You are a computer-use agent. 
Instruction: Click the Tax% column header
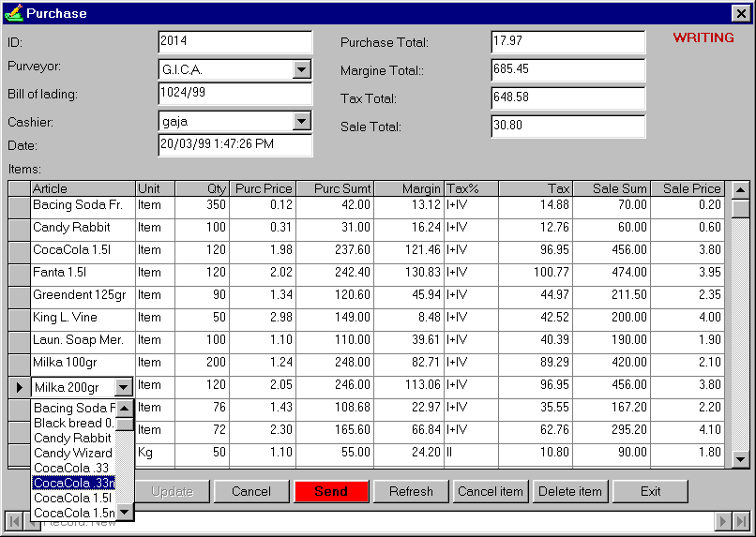(x=471, y=188)
